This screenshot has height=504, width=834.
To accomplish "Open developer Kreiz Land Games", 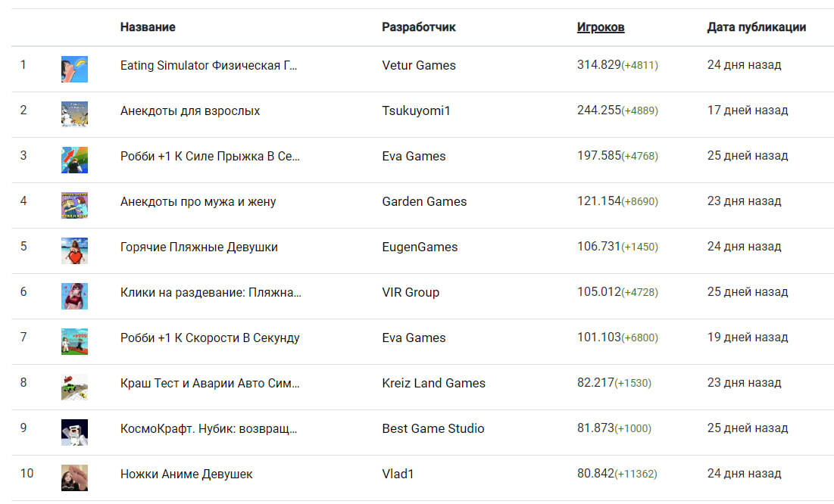I will pyautogui.click(x=433, y=384).
